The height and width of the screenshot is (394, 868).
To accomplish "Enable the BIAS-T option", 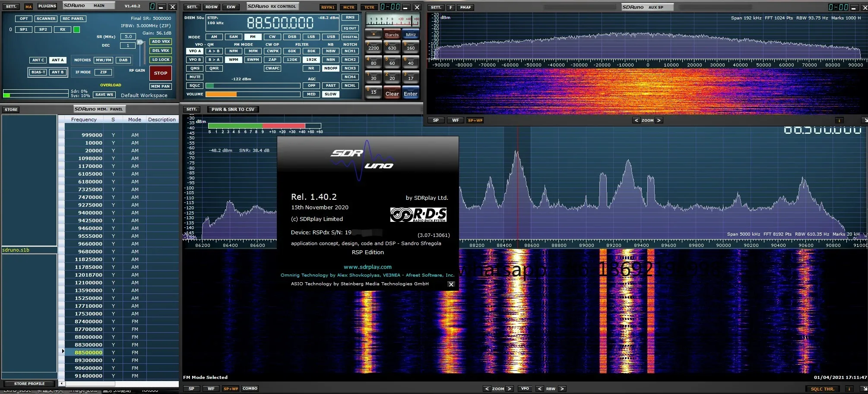I will pyautogui.click(x=38, y=72).
